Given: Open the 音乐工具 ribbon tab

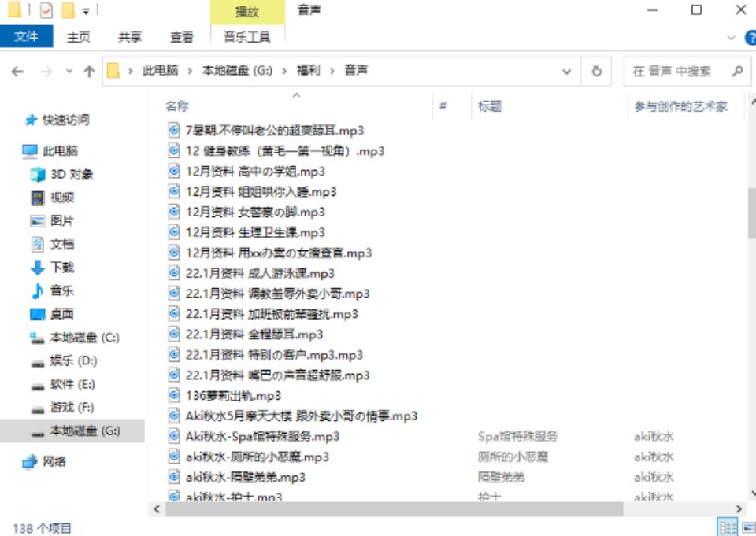Looking at the screenshot, I should tap(246, 37).
